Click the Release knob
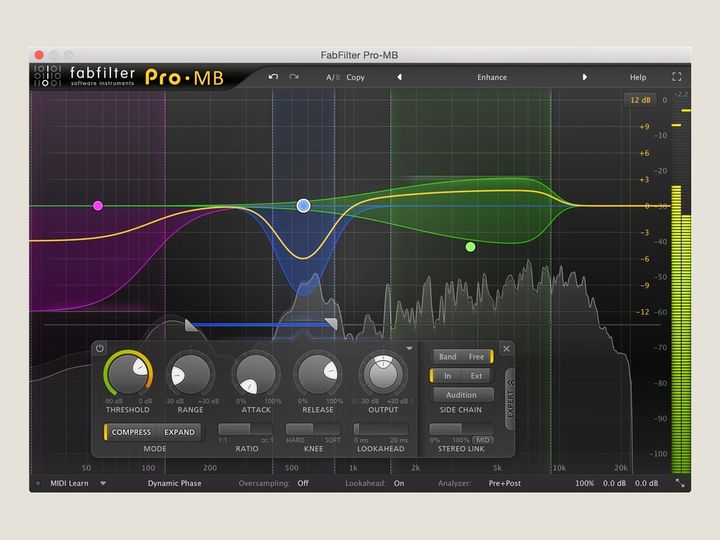The height and width of the screenshot is (540, 720). [x=318, y=375]
